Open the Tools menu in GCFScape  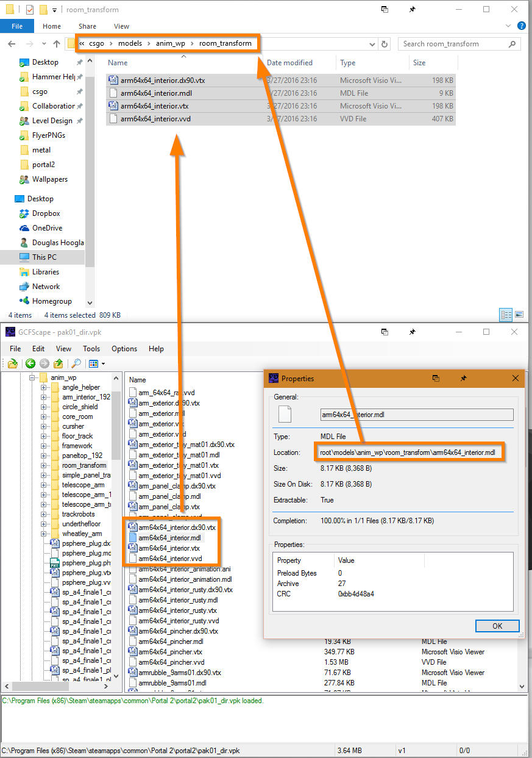coord(91,349)
